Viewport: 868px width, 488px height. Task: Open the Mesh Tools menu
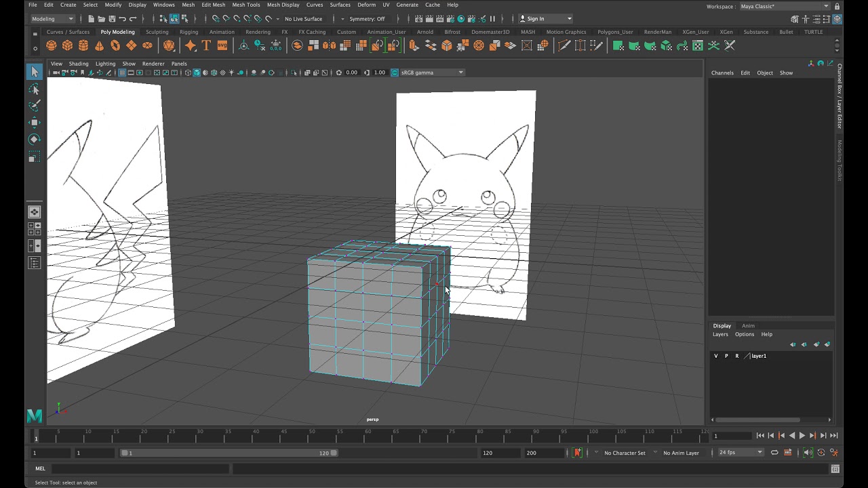(245, 5)
